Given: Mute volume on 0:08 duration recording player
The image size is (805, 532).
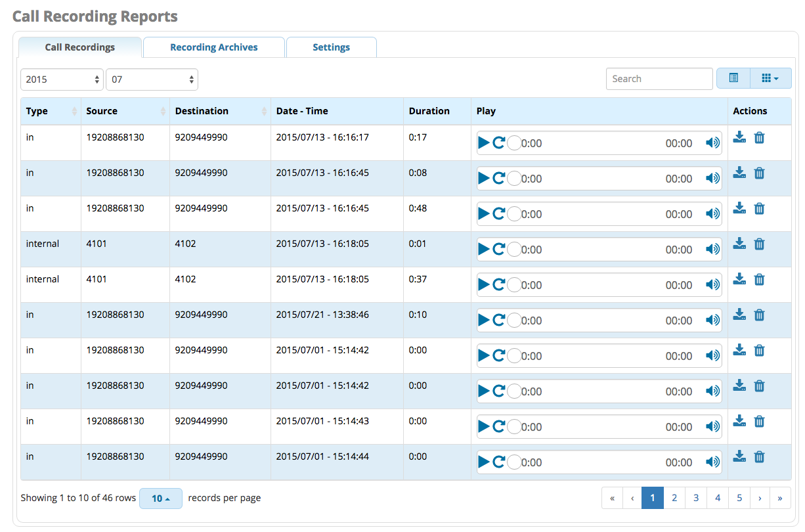Looking at the screenshot, I should pos(712,178).
